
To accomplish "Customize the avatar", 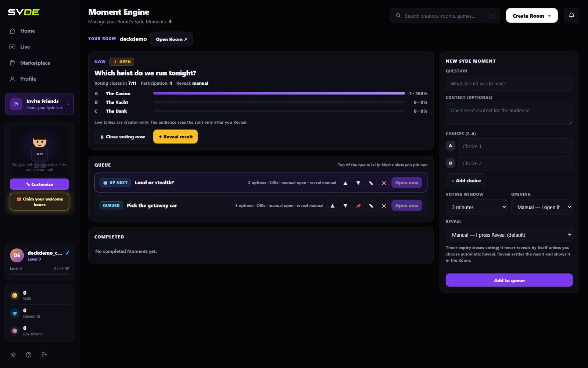I will [x=39, y=184].
